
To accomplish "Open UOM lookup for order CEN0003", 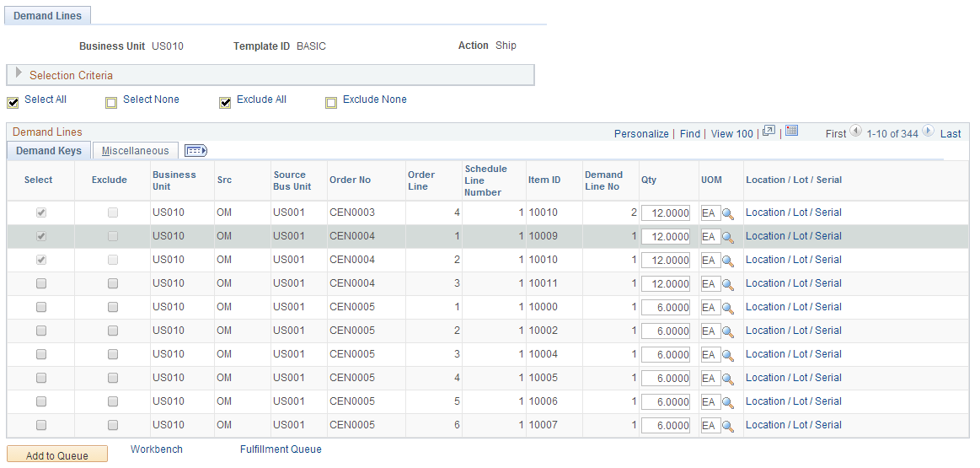I will (x=727, y=213).
